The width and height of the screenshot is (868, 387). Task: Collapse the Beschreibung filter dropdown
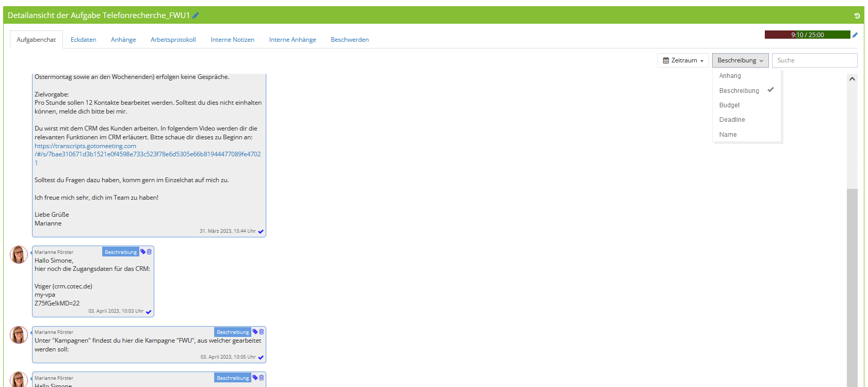point(740,60)
